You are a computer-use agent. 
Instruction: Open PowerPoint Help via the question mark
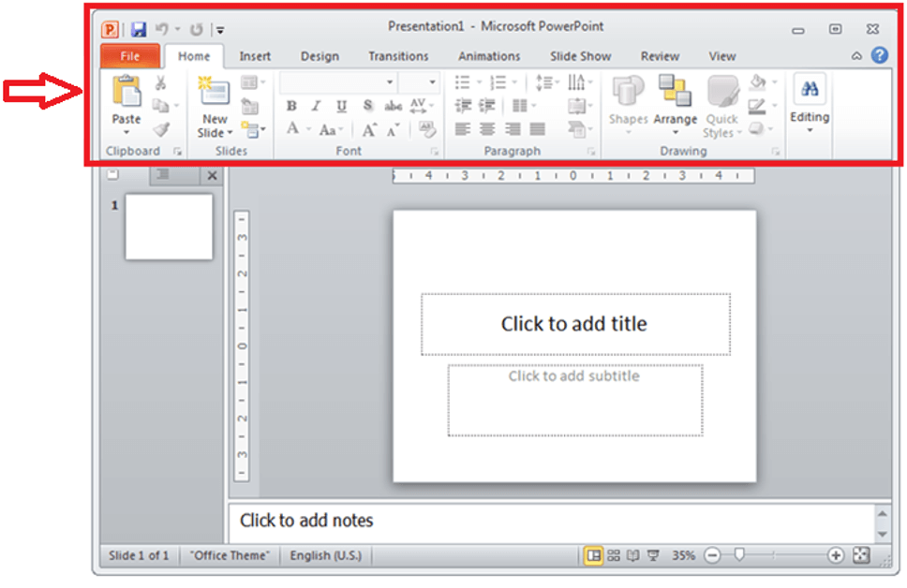[880, 55]
